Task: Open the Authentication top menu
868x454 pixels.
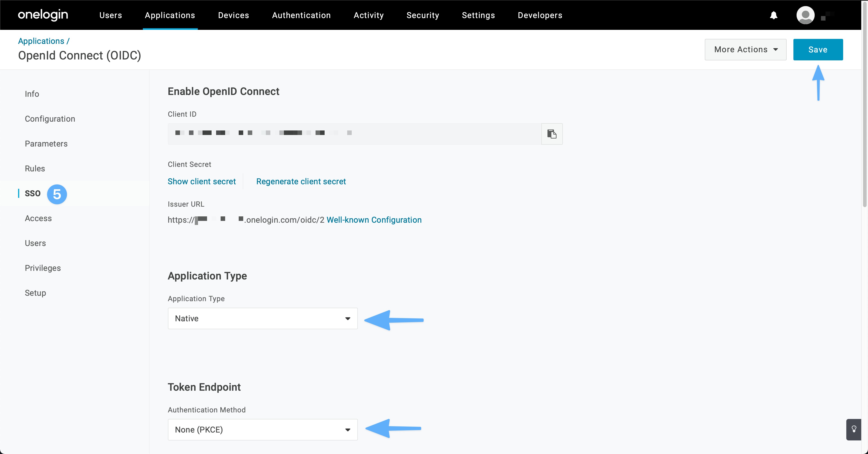Action: point(301,15)
